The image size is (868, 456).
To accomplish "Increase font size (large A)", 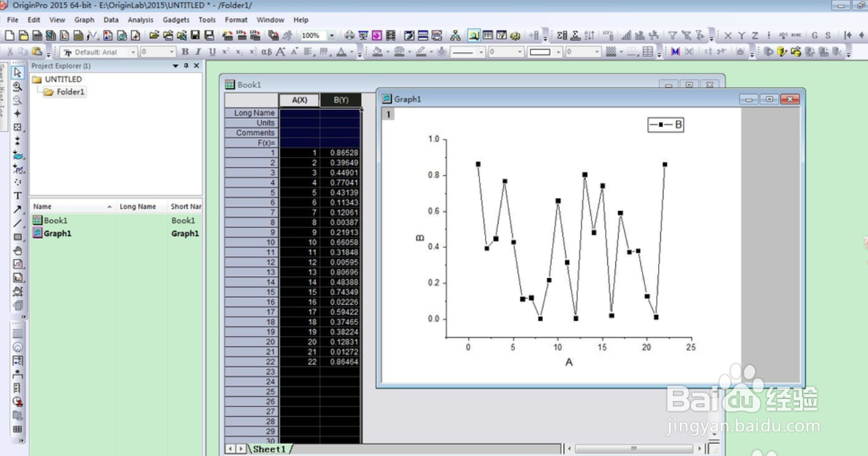I will coord(281,52).
